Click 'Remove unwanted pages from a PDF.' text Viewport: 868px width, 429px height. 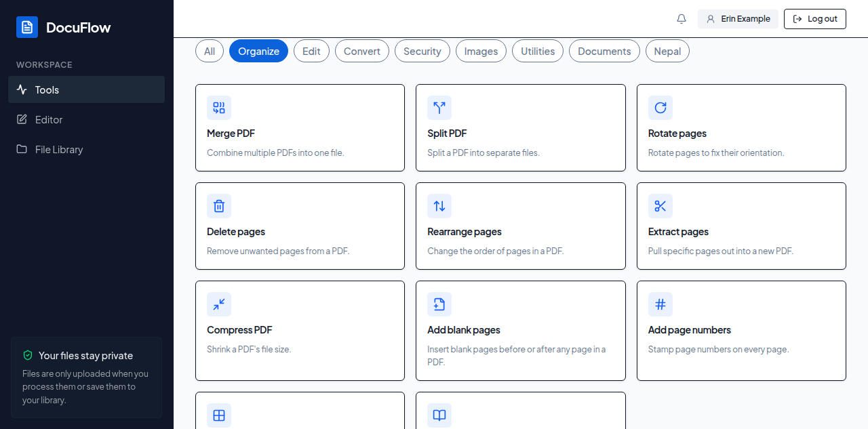[278, 251]
